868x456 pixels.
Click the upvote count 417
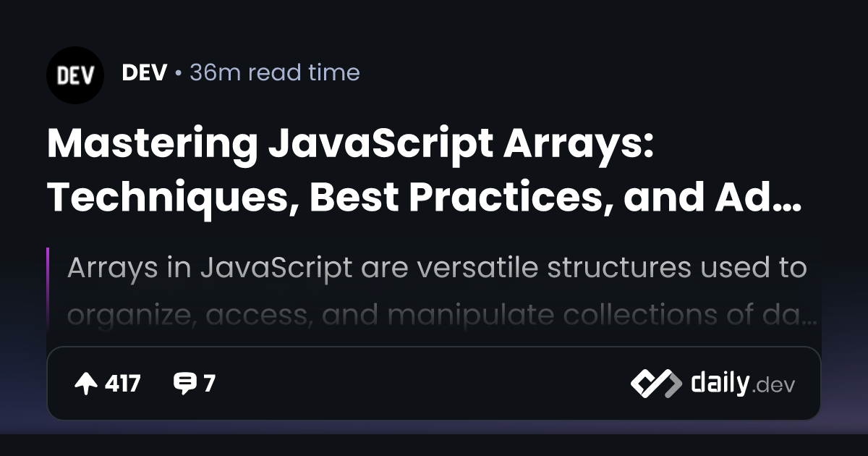pos(123,384)
